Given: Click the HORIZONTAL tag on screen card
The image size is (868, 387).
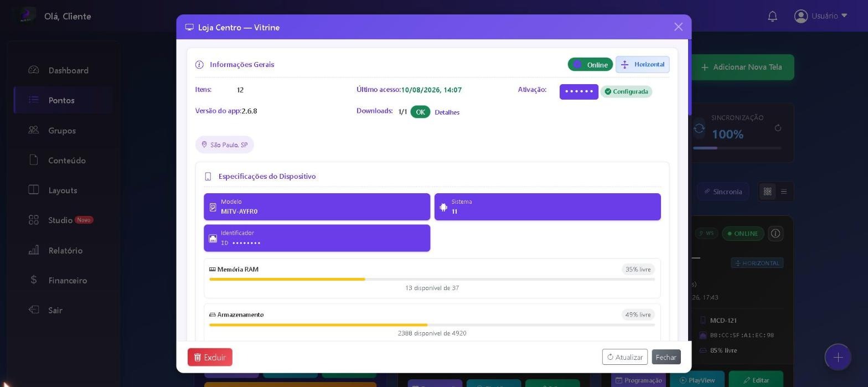Looking at the screenshot, I should click(757, 263).
